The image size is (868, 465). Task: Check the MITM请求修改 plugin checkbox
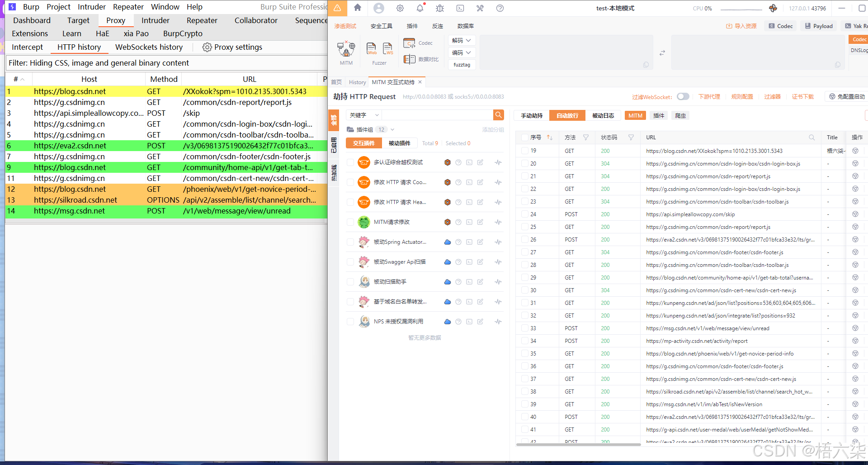[350, 222]
